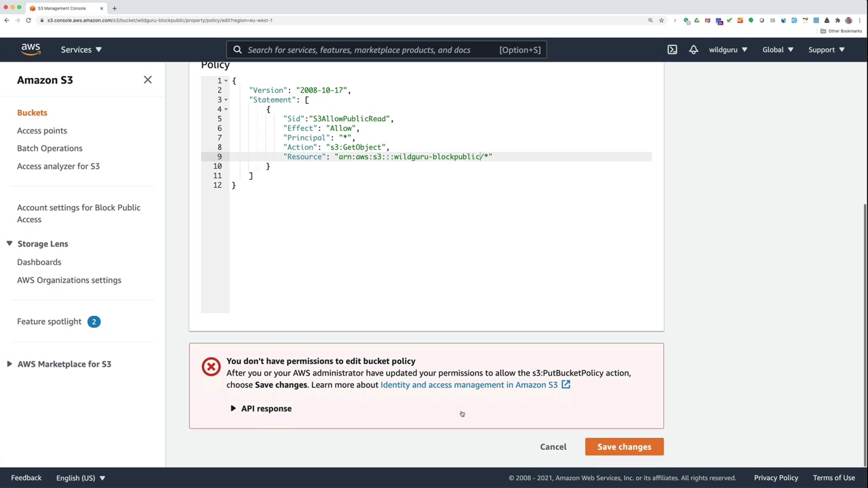Open Batch Operations in the sidebar

tap(50, 148)
